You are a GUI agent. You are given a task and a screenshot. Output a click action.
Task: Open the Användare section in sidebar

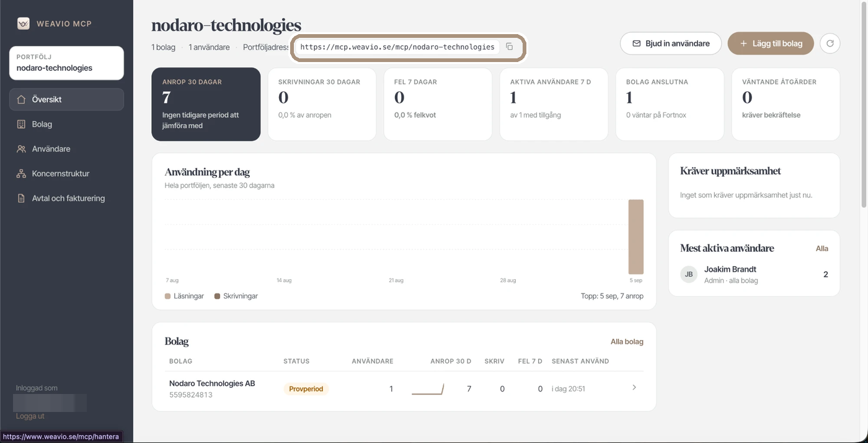(x=66, y=149)
